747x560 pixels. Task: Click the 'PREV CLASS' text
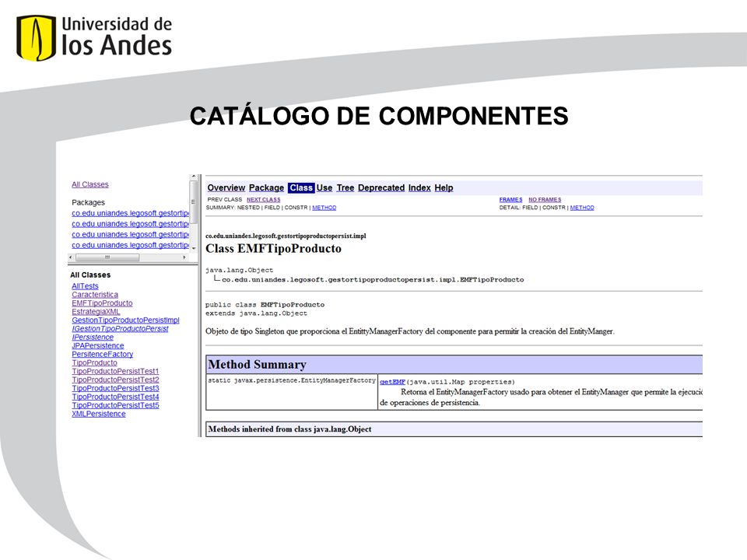pyautogui.click(x=224, y=200)
